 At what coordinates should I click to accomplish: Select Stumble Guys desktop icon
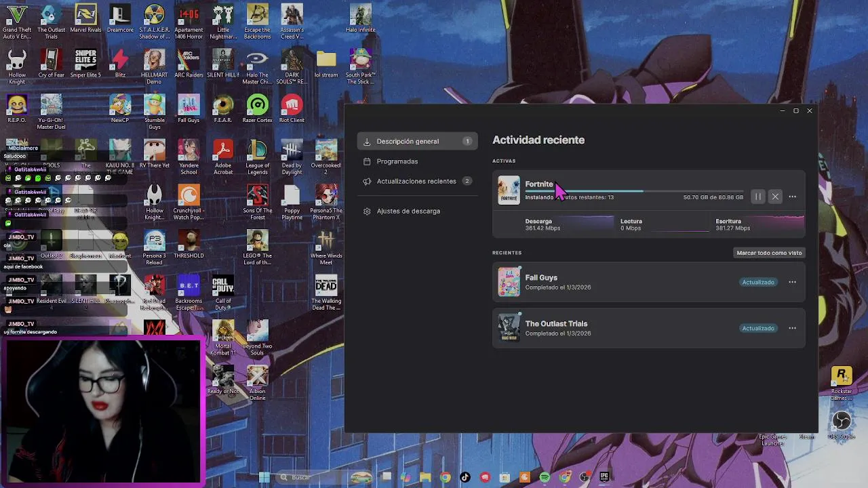pyautogui.click(x=154, y=112)
